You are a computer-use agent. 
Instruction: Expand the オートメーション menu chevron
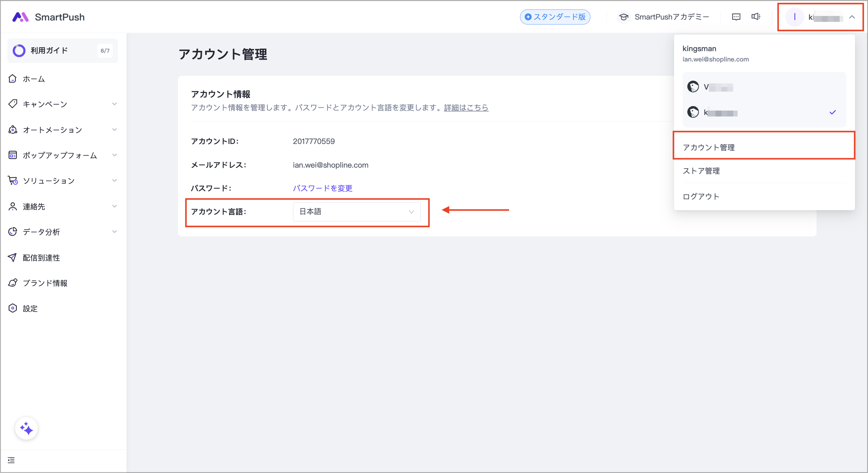(115, 130)
